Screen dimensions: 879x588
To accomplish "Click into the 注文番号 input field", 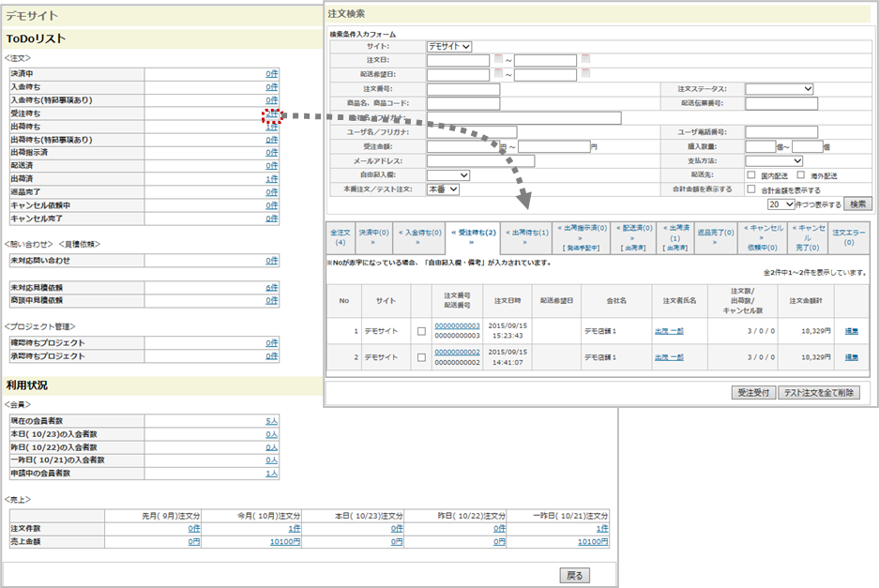I will click(x=462, y=89).
